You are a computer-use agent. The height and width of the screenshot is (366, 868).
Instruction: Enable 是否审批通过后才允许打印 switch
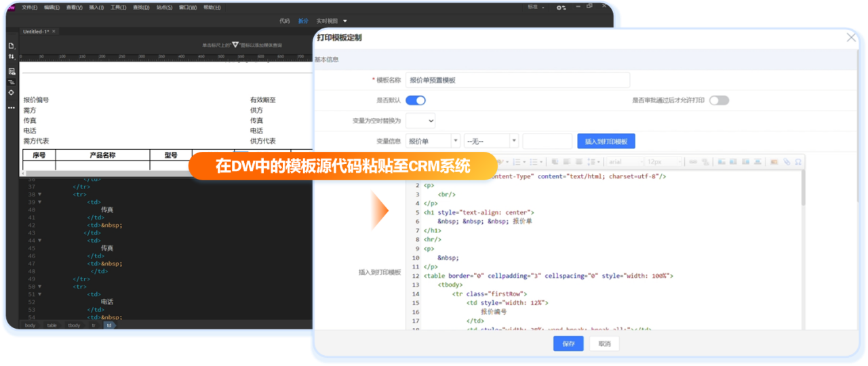[719, 100]
